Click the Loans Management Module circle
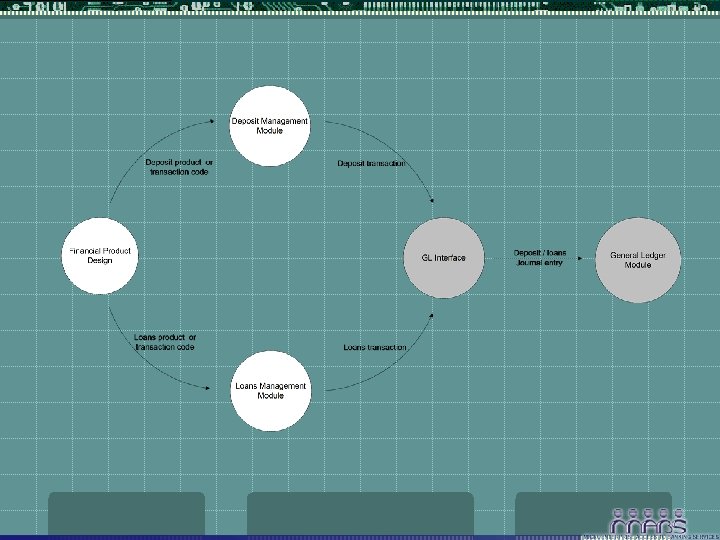The image size is (720, 540). (x=270, y=391)
